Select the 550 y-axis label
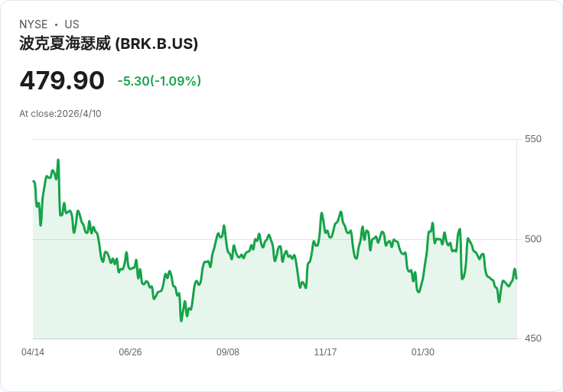 click(x=532, y=139)
